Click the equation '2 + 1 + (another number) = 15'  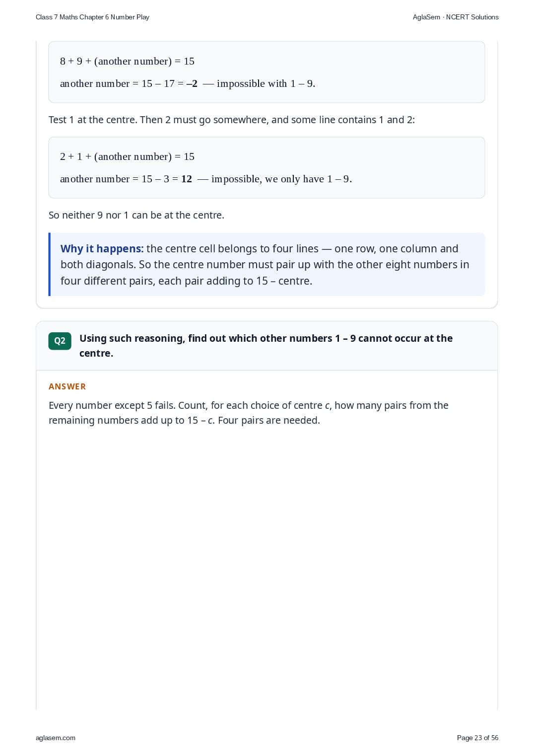(127, 156)
